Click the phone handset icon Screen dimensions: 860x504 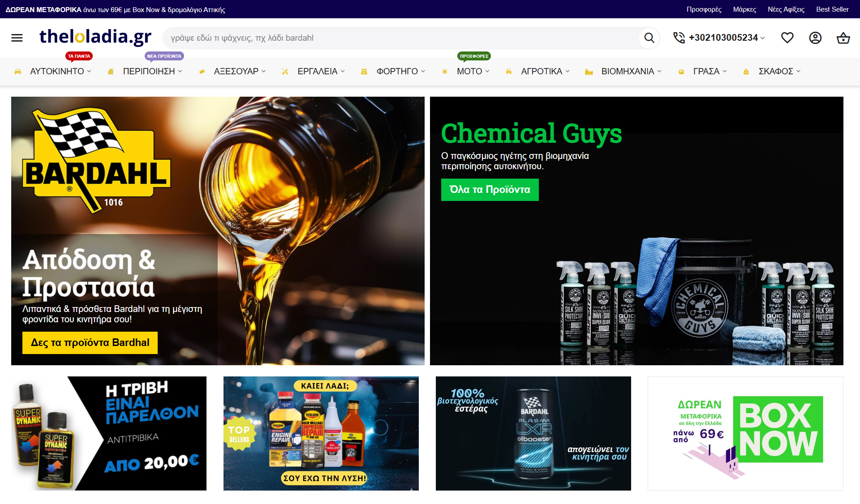[x=679, y=38]
